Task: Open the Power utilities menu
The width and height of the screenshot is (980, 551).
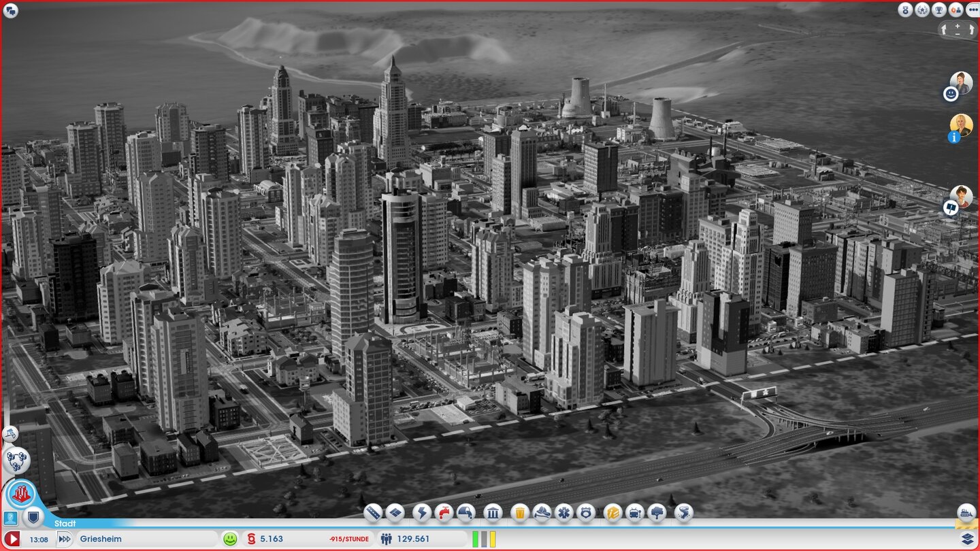Action: [x=422, y=512]
